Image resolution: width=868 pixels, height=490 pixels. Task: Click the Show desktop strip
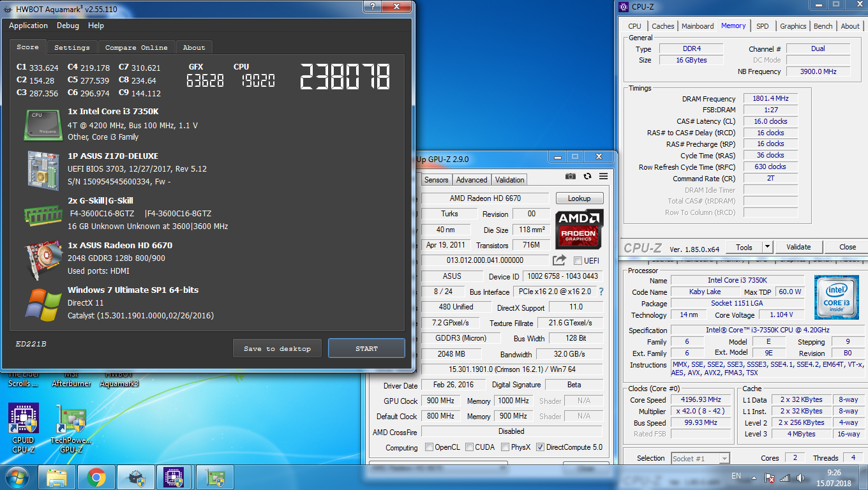pos(864,477)
